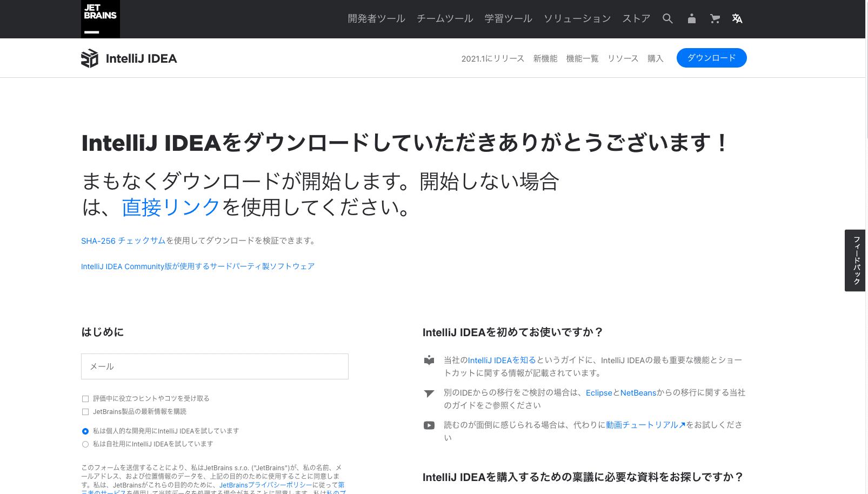Open the 動画チュートリアル link
This screenshot has height=494, width=868.
coord(646,425)
